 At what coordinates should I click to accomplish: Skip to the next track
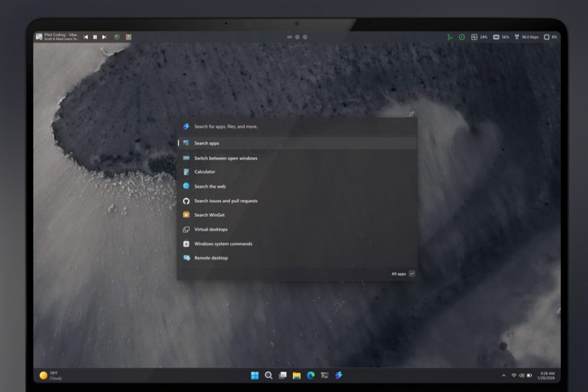(x=104, y=37)
